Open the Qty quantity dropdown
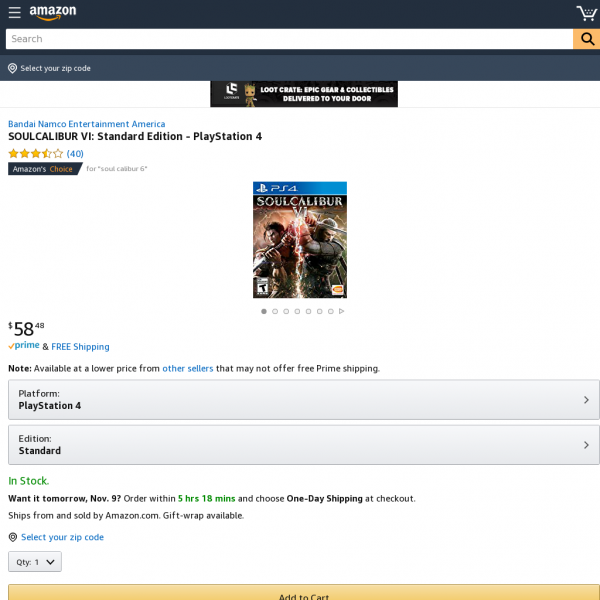 tap(35, 562)
